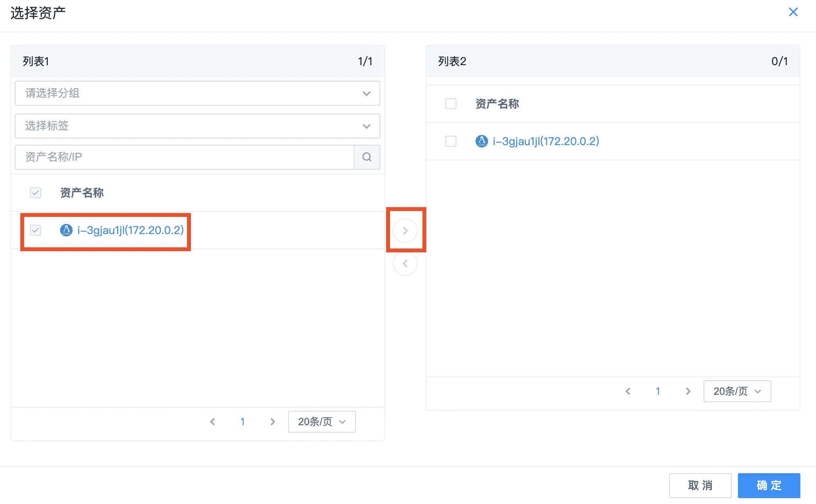Go to next page in 列表1 pagination

coord(273,422)
